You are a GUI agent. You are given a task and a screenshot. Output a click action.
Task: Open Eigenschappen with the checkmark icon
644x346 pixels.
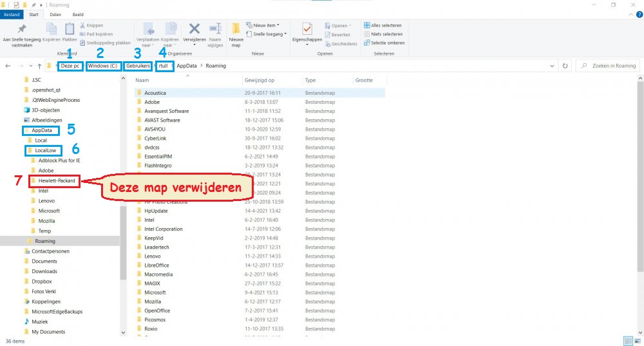(x=307, y=30)
